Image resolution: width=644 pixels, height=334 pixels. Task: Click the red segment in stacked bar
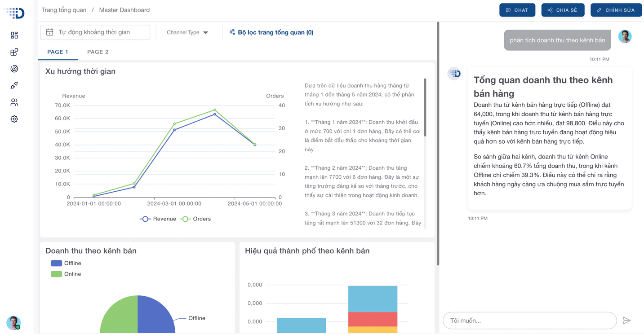pos(373,319)
